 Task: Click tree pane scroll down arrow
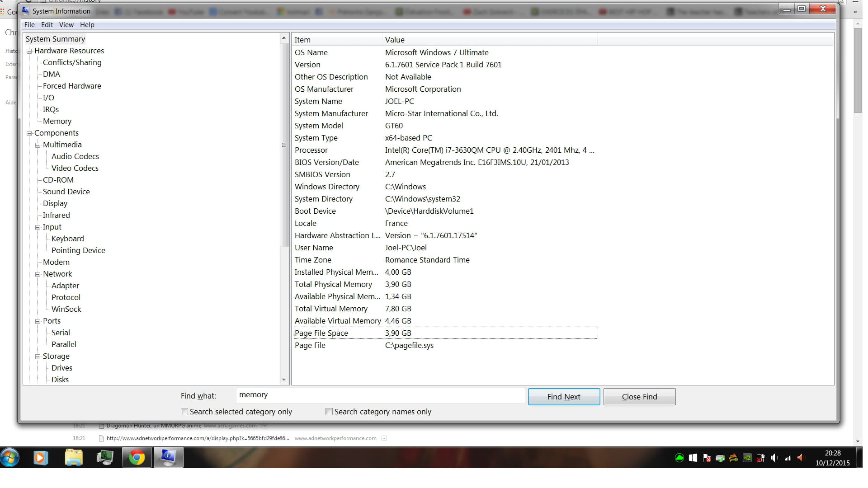pos(284,380)
